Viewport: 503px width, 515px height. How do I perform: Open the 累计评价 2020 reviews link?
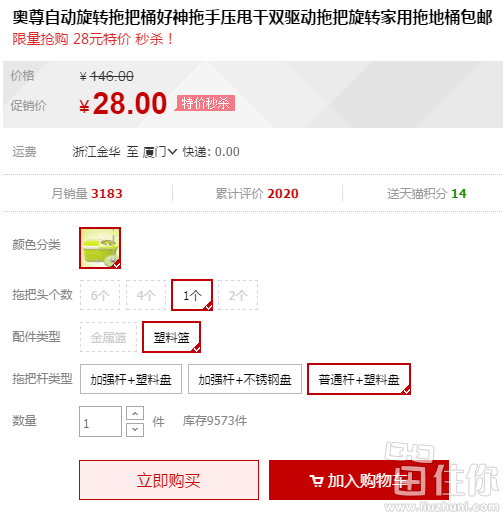click(x=257, y=194)
